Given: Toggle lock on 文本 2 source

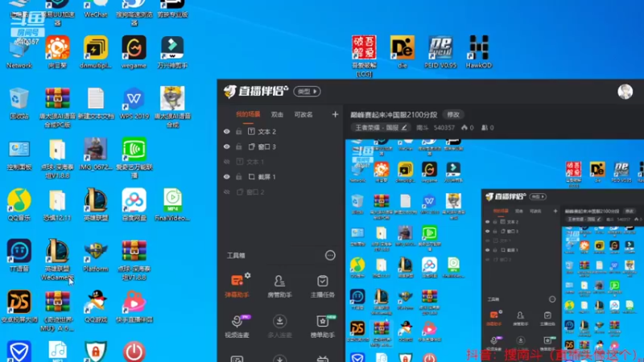Looking at the screenshot, I should point(238,131).
